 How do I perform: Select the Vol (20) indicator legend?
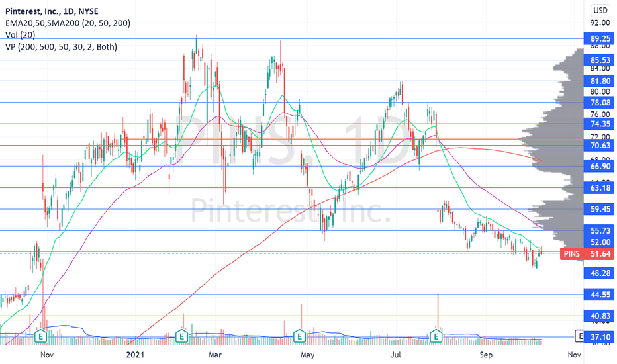[20, 35]
